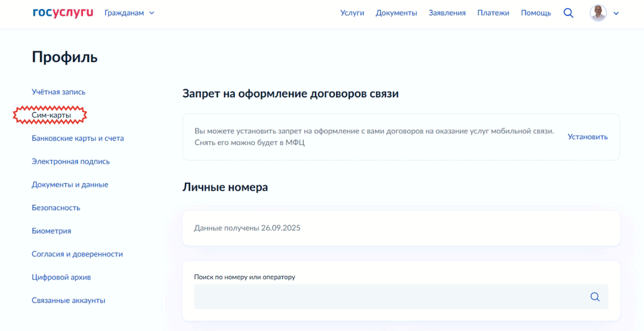Screen dimensions: 644x331
Task: Open the Заявления menu item
Action: coord(447,12)
